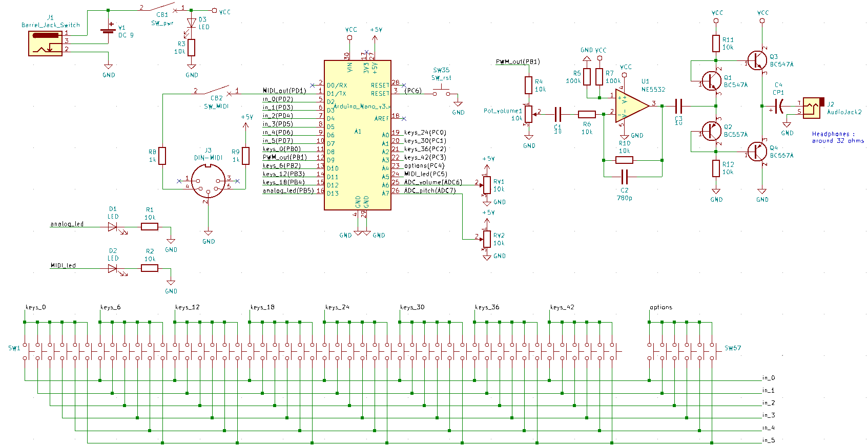Click the 'keys_18(PB4)' pin label
The width and height of the screenshot is (868, 446).
[x=284, y=182]
